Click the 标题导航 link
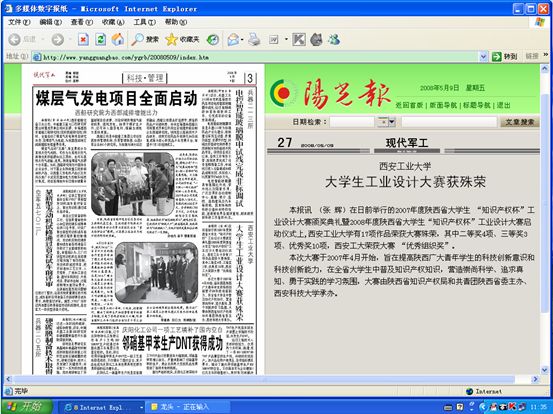 [476, 105]
